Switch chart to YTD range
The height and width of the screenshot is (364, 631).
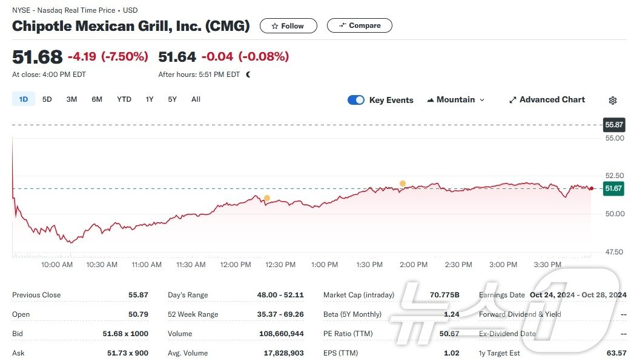point(124,99)
